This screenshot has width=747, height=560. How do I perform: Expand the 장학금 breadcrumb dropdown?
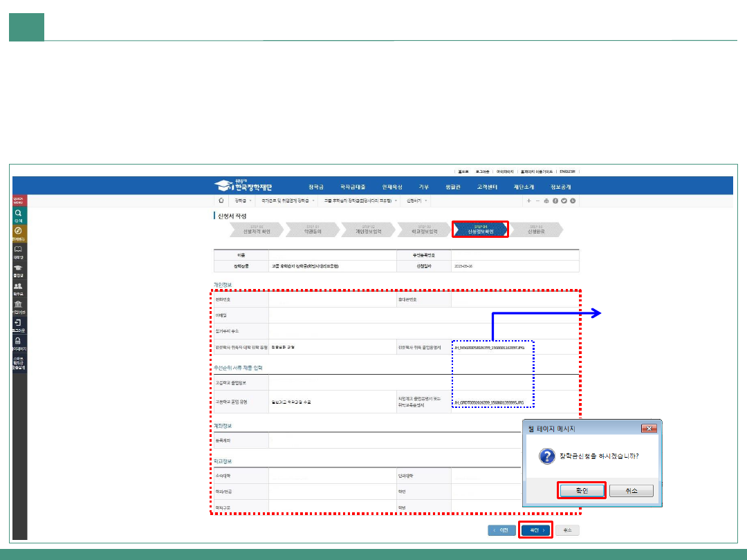tap(242, 200)
